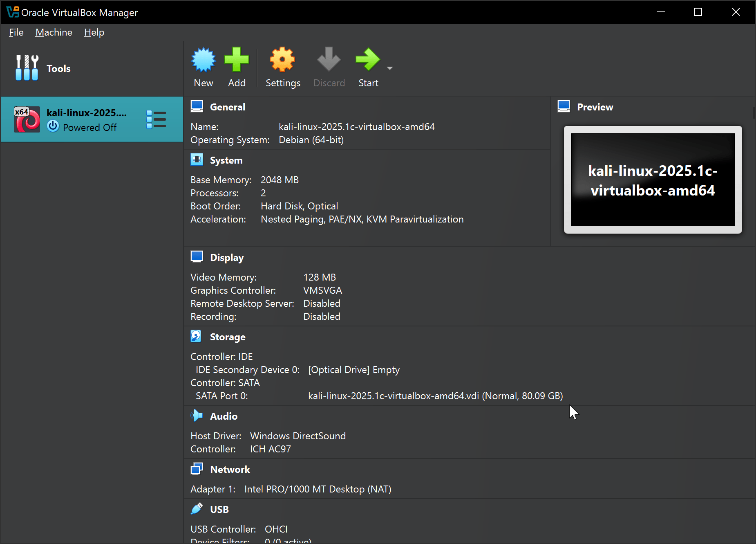This screenshot has width=756, height=544.
Task: Click the Display section icon
Action: click(x=197, y=257)
